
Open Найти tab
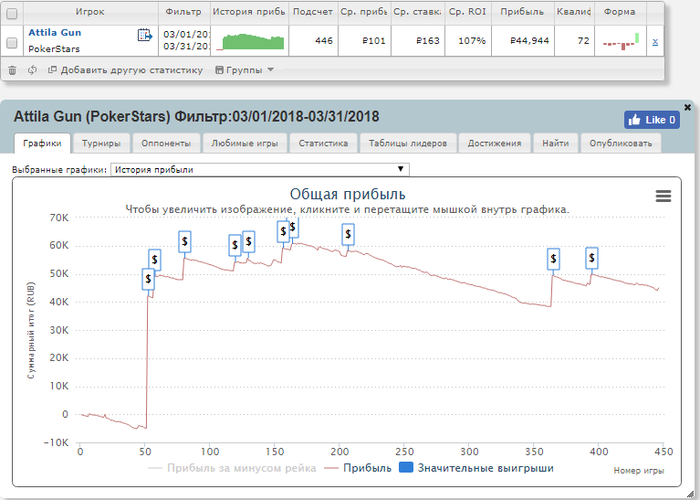tap(555, 143)
